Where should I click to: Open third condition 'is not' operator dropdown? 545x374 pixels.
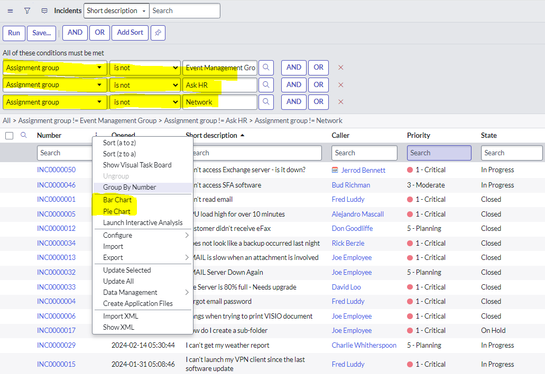(145, 102)
